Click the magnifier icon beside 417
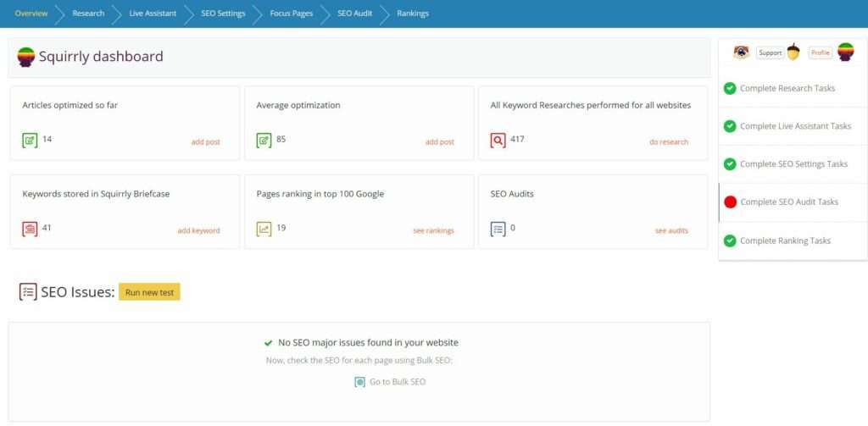The image size is (868, 426). pyautogui.click(x=498, y=141)
